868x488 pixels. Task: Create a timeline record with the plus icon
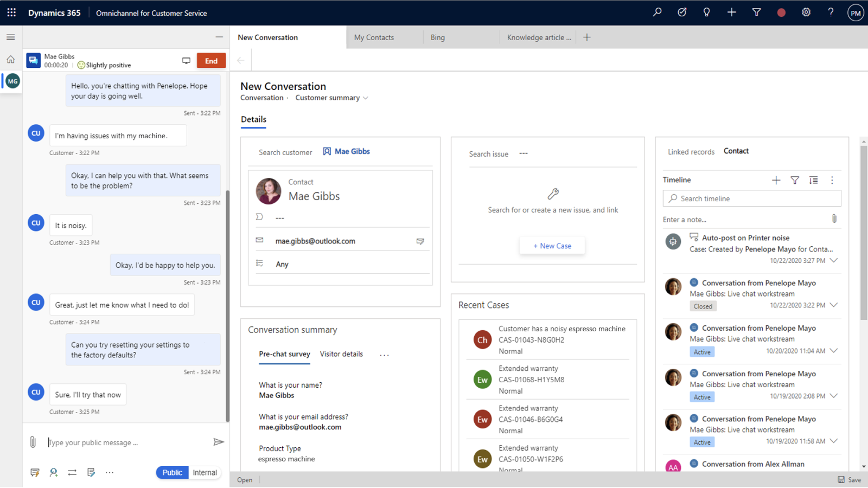[776, 179]
